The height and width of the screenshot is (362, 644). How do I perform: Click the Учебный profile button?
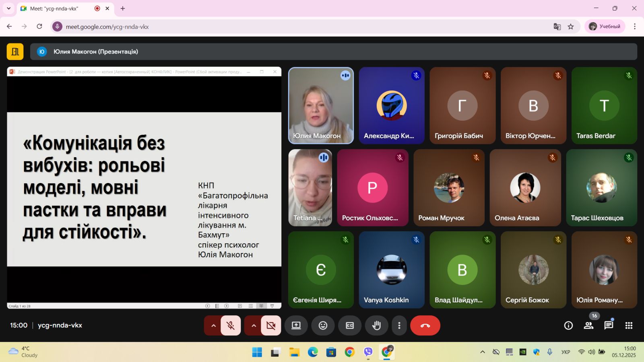coord(605,27)
